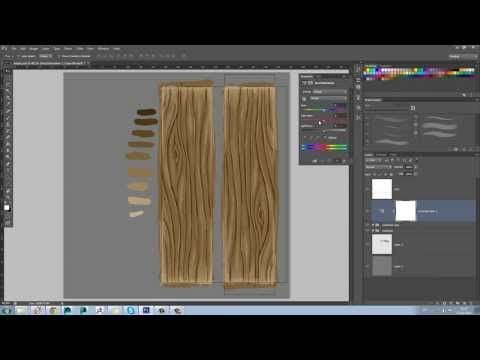Select the Hue/Saturation layer mask thumbnail

(x=405, y=211)
